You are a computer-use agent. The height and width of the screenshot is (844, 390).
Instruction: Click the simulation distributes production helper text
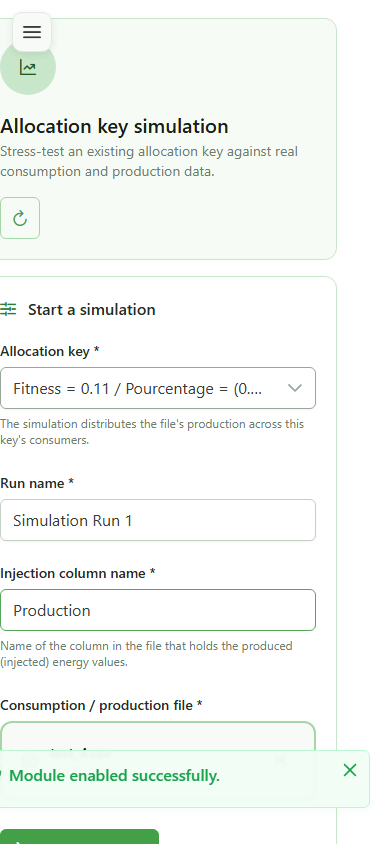[152, 432]
